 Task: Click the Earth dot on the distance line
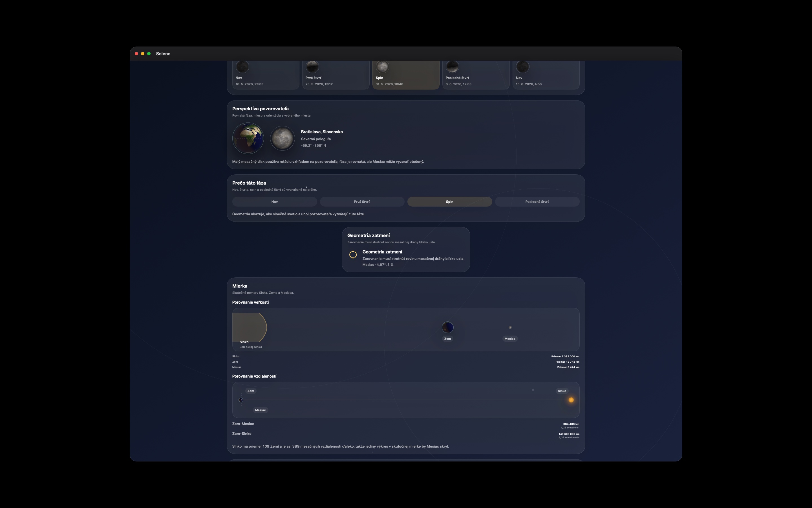[x=240, y=400]
